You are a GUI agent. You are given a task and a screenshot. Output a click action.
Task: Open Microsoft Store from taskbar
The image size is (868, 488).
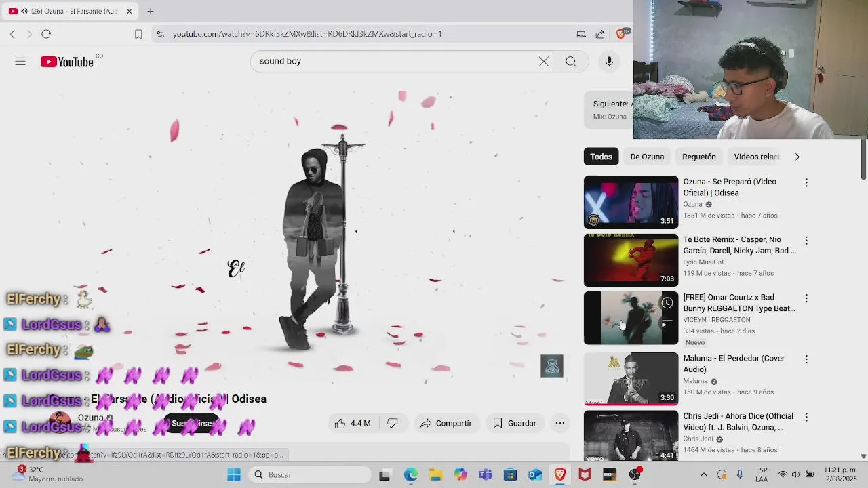pos(510,475)
